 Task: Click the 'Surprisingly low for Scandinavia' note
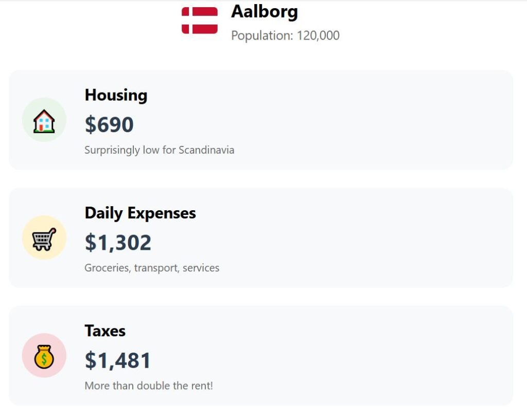159,150
